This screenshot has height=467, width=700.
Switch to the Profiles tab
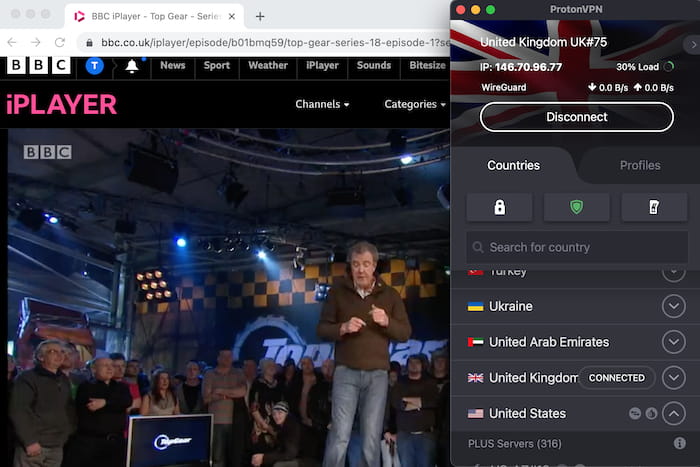pos(640,165)
